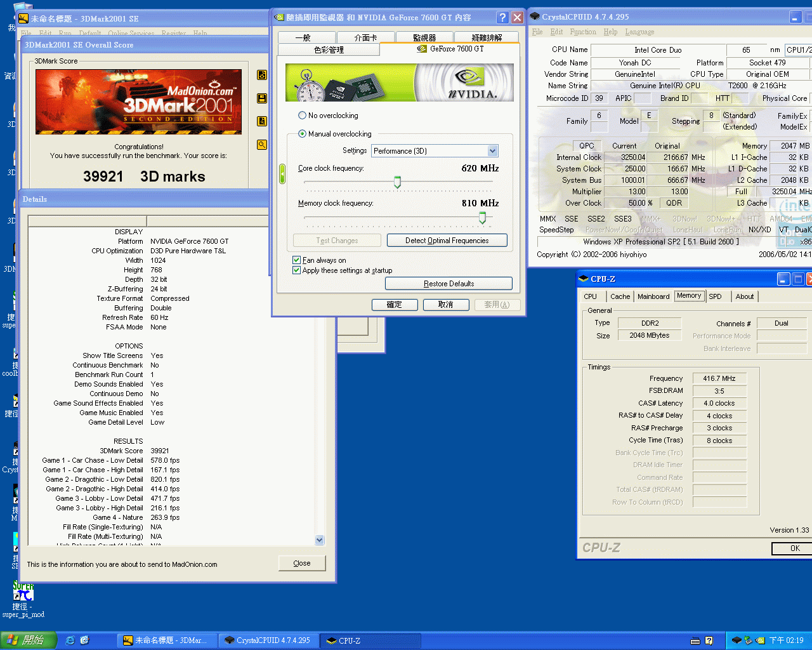
Task: Click the second quick launch icon on taskbar
Action: [84, 640]
